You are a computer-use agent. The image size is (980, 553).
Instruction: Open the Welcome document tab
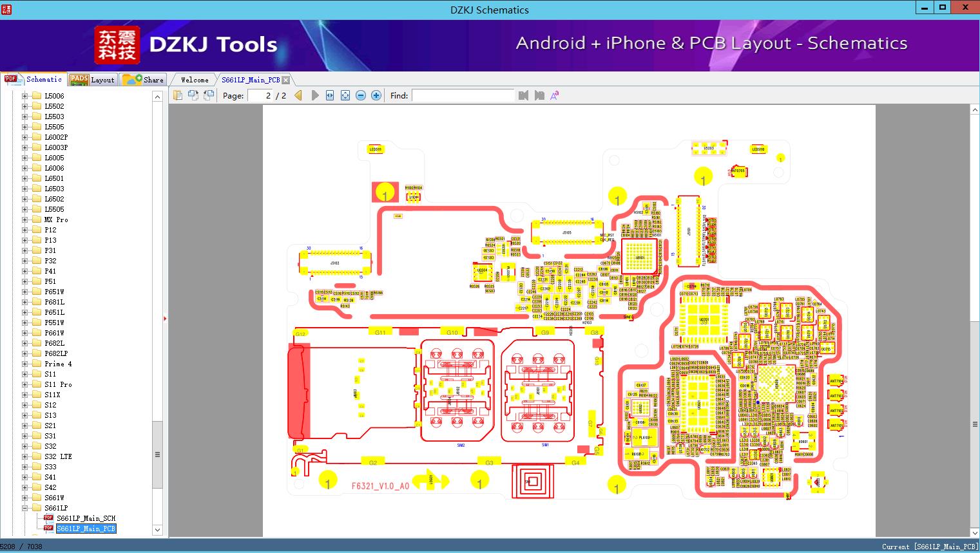195,80
